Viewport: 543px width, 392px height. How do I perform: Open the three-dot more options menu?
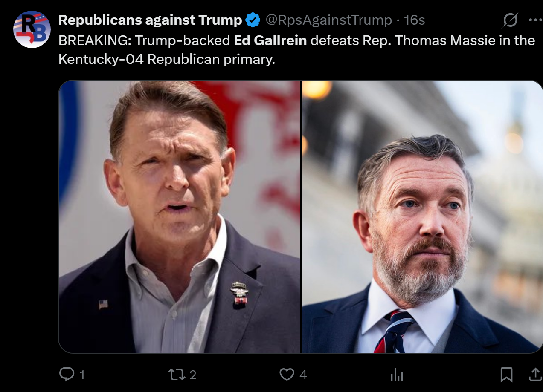point(535,20)
